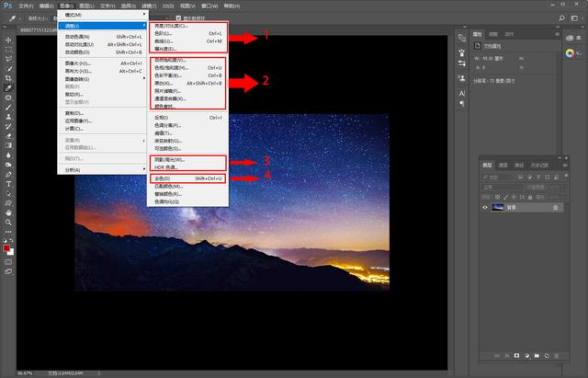Select the Zoom tool
The width and height of the screenshot is (588, 378).
[8, 223]
